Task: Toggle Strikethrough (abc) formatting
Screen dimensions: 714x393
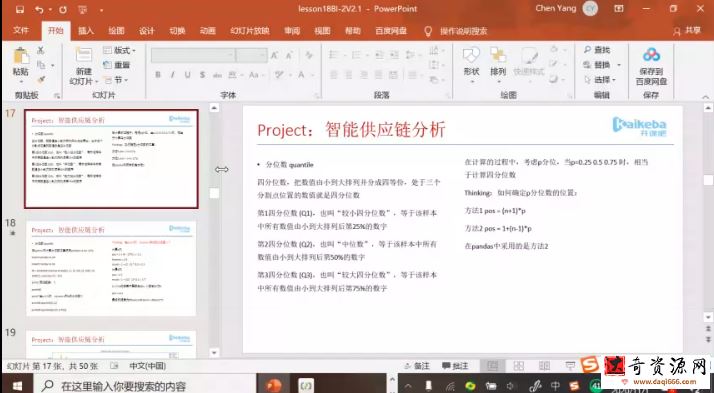Action: (x=217, y=75)
